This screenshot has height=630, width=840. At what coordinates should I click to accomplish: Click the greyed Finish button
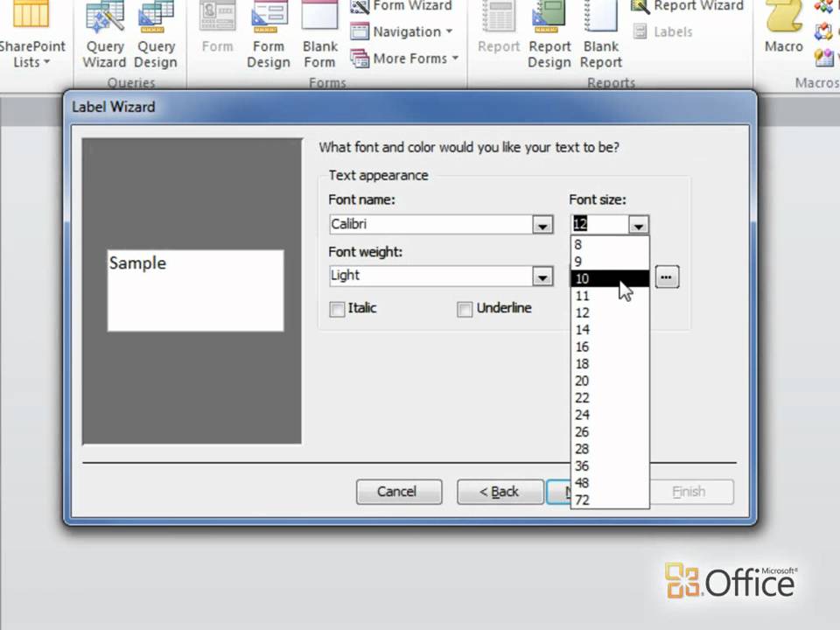[690, 492]
